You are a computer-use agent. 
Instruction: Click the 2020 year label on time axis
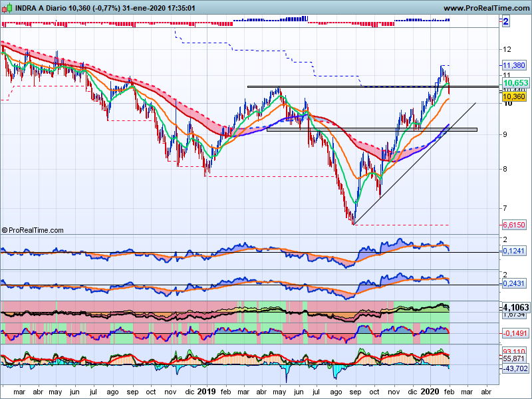click(430, 392)
